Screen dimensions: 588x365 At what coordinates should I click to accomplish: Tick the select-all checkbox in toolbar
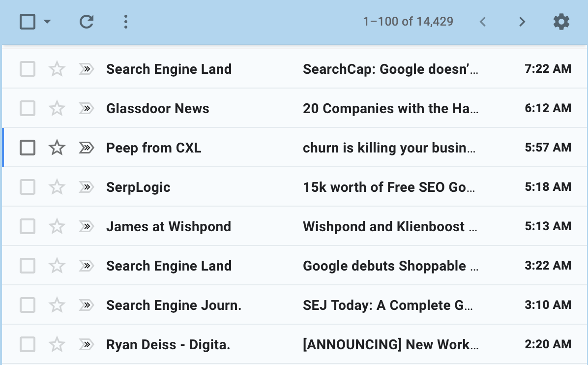pyautogui.click(x=28, y=22)
